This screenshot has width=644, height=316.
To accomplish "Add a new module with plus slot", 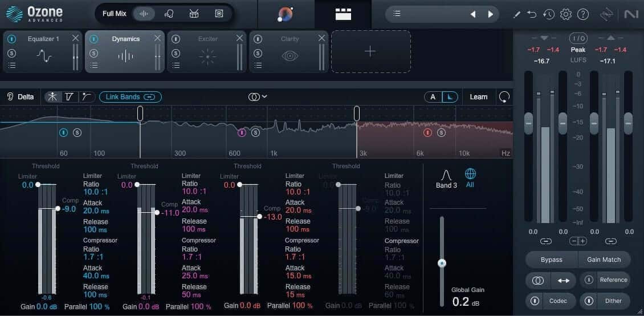I will click(370, 51).
